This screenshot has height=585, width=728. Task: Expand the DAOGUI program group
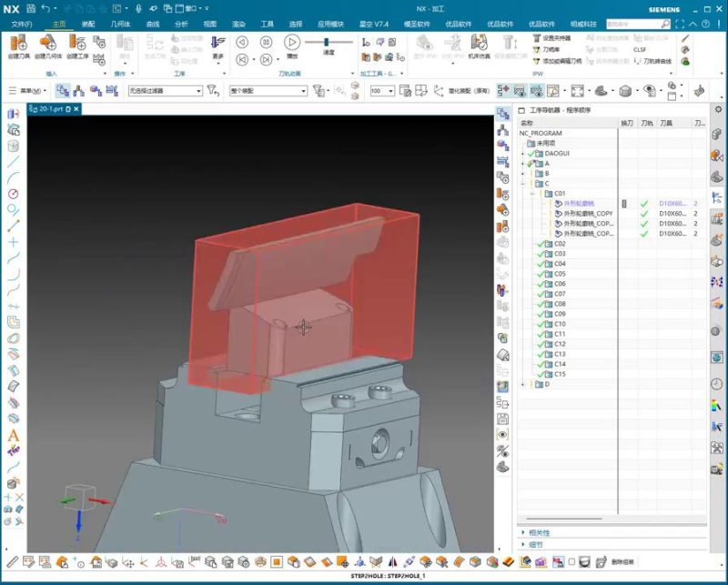(x=522, y=154)
